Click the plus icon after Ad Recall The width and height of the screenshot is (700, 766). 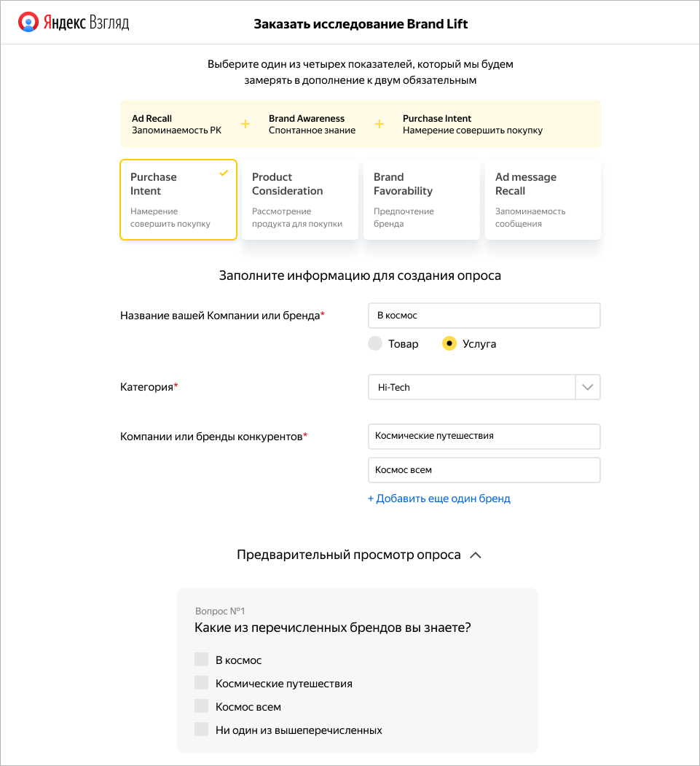click(244, 124)
